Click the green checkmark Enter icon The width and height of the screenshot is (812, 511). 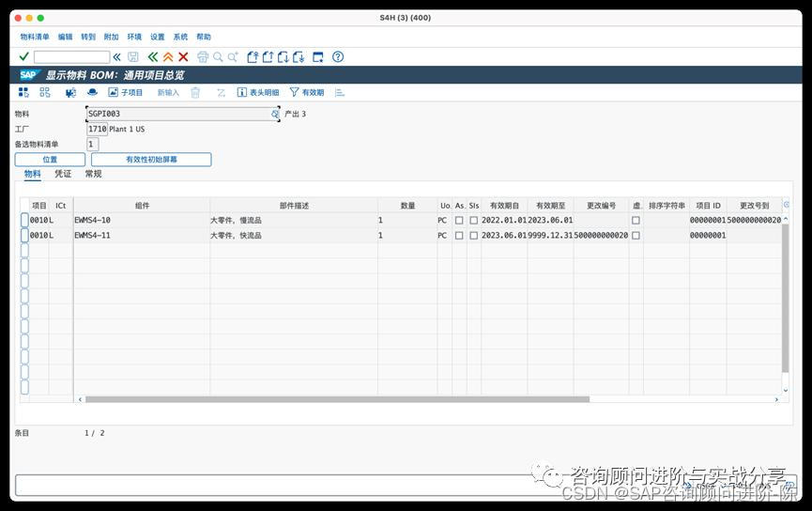pyautogui.click(x=23, y=56)
